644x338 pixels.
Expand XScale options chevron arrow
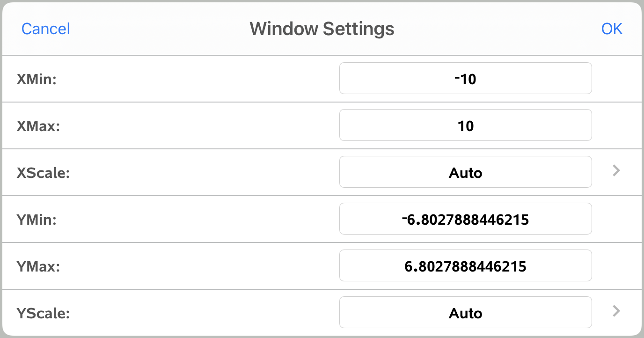616,171
